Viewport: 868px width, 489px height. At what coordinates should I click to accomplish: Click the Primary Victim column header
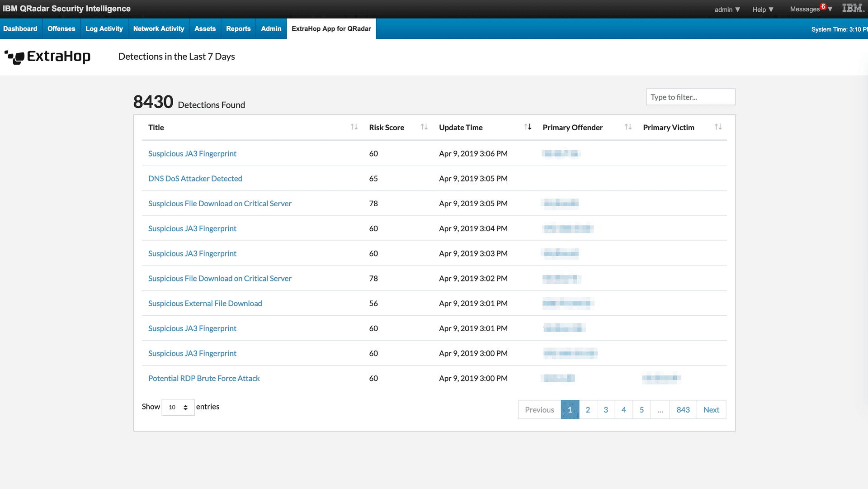click(x=669, y=128)
